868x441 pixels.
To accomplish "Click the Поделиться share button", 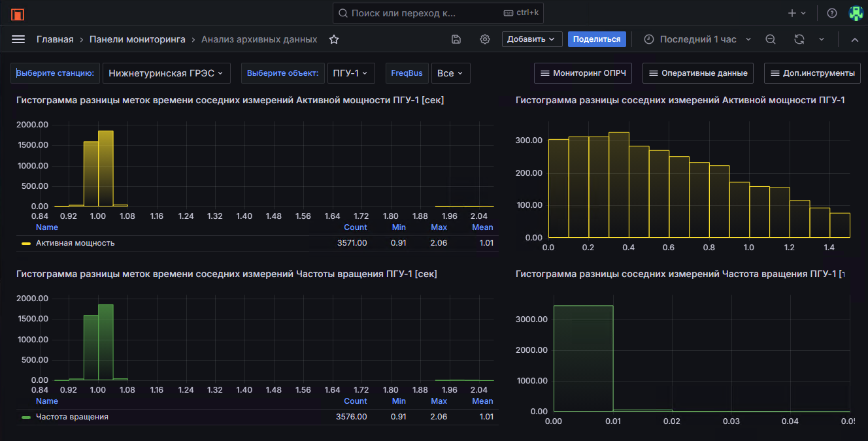I will point(597,39).
